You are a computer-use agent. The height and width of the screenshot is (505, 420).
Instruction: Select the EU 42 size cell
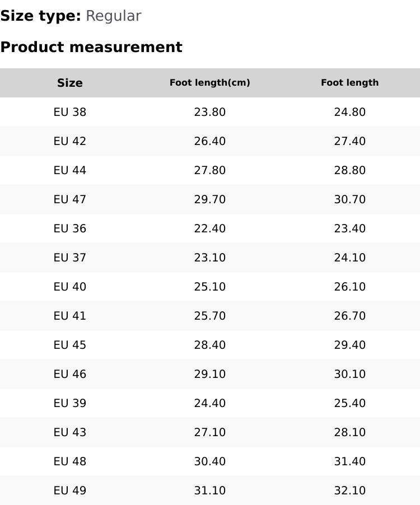70,141
